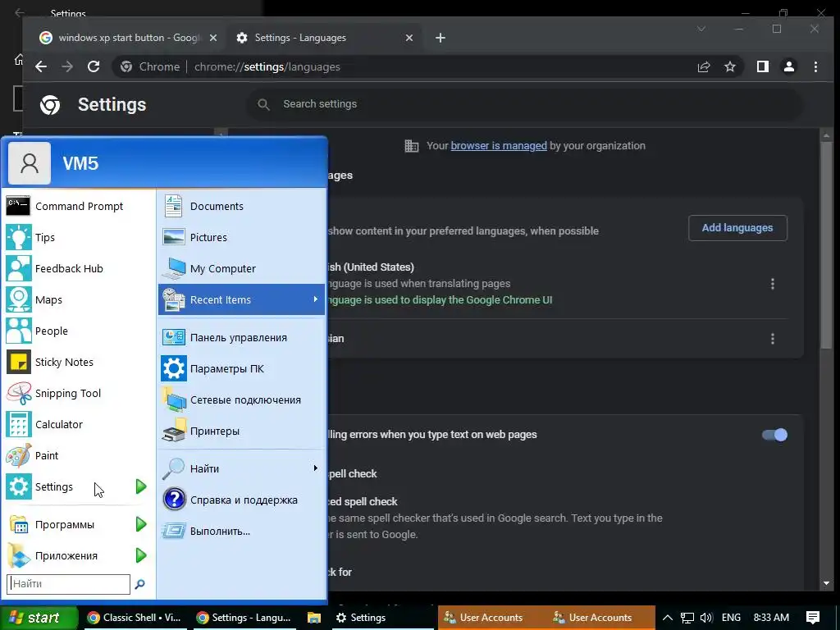Close the windows xp start button tab
The image size is (840, 630).
212,38
